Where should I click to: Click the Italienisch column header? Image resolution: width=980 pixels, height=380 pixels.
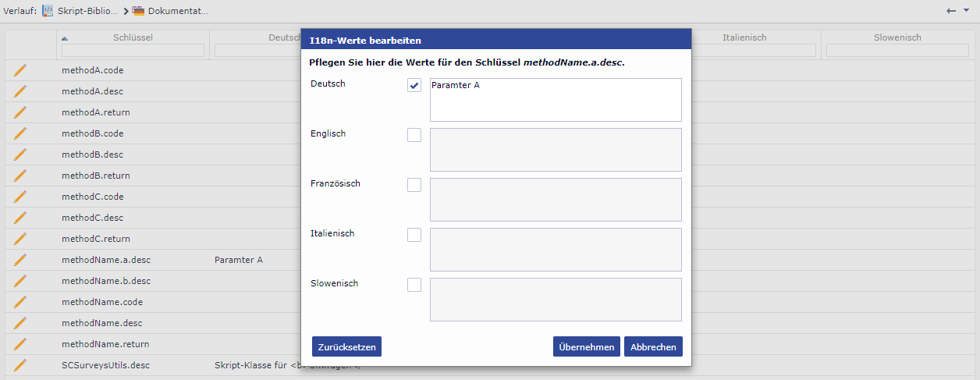pos(744,37)
